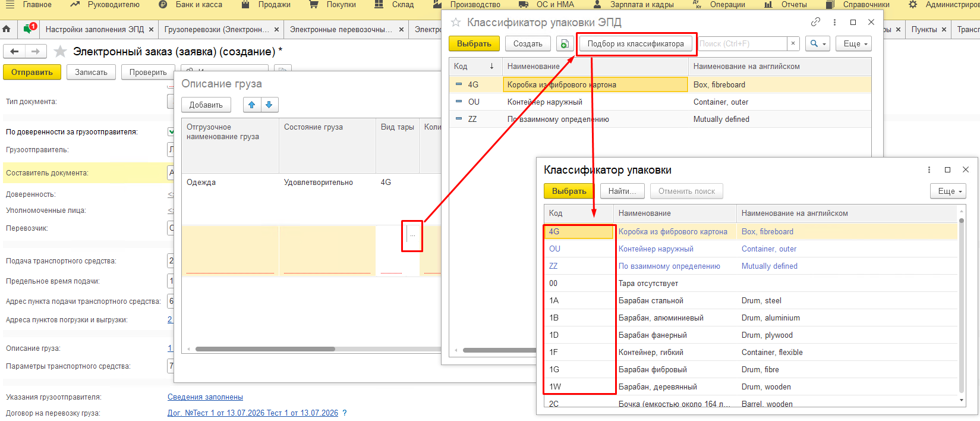Copy link to Классификатор упаковки ЭПД
This screenshot has height=421, width=980.
click(815, 22)
